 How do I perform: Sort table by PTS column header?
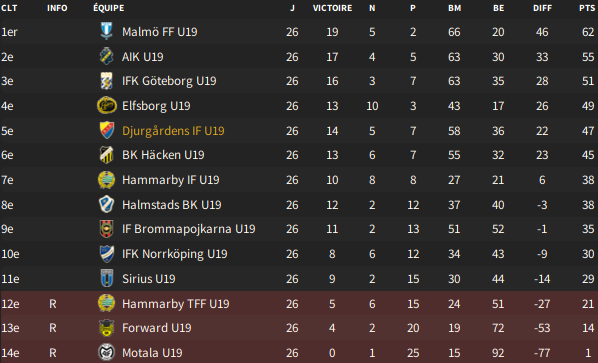[587, 8]
